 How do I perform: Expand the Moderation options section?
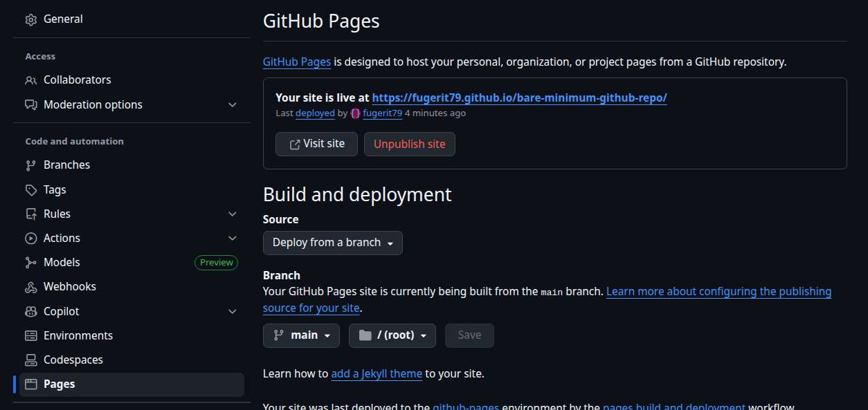[x=233, y=104]
